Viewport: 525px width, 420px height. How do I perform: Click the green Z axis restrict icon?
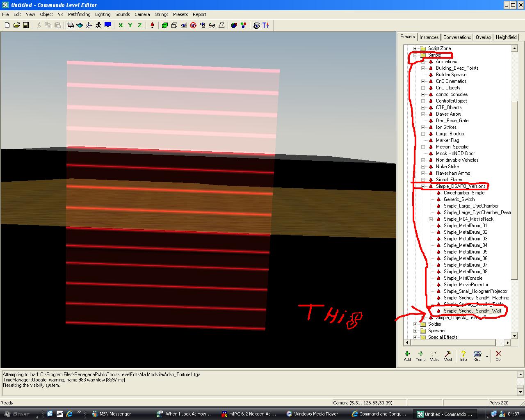139,25
